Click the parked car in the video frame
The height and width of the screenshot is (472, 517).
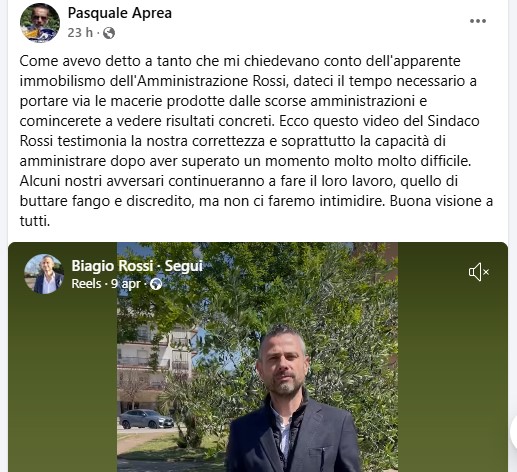[147, 419]
